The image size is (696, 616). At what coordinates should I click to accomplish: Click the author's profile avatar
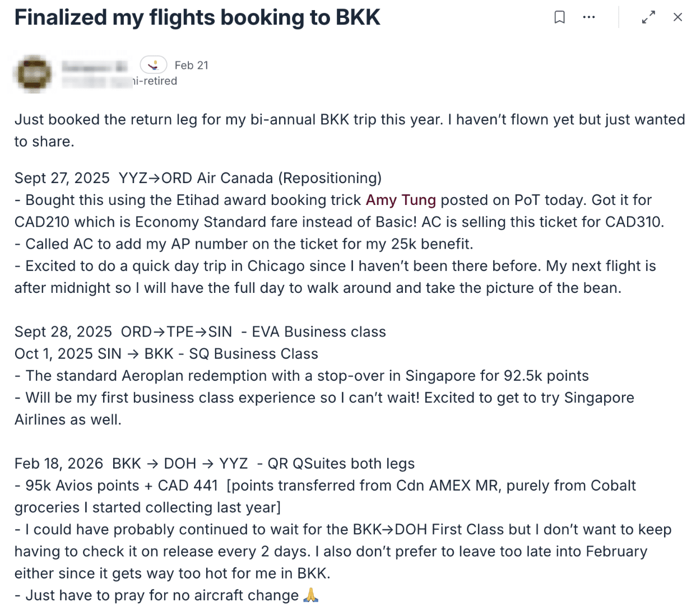coord(34,74)
